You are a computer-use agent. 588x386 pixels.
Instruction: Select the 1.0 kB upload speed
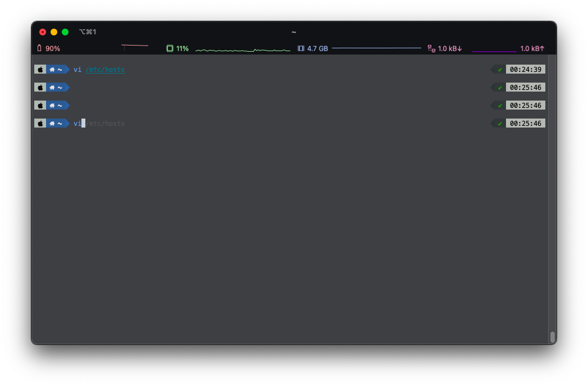[532, 48]
